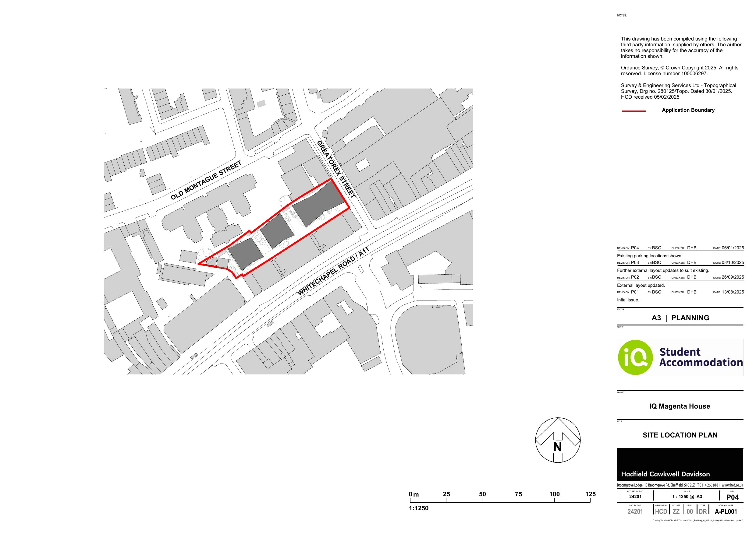756x534 pixels.
Task: Click the Hadfield Cawkwell Davidson black logo block
Action: tap(680, 464)
